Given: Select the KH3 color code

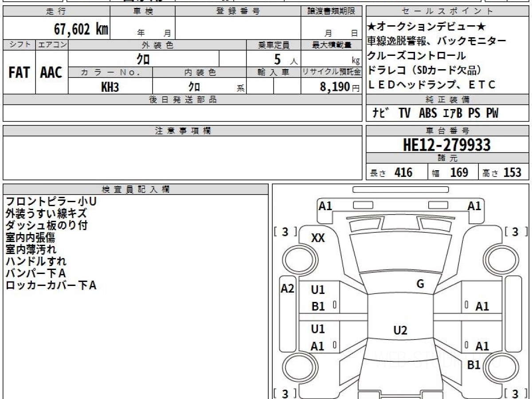Looking at the screenshot, I should click(x=110, y=87).
